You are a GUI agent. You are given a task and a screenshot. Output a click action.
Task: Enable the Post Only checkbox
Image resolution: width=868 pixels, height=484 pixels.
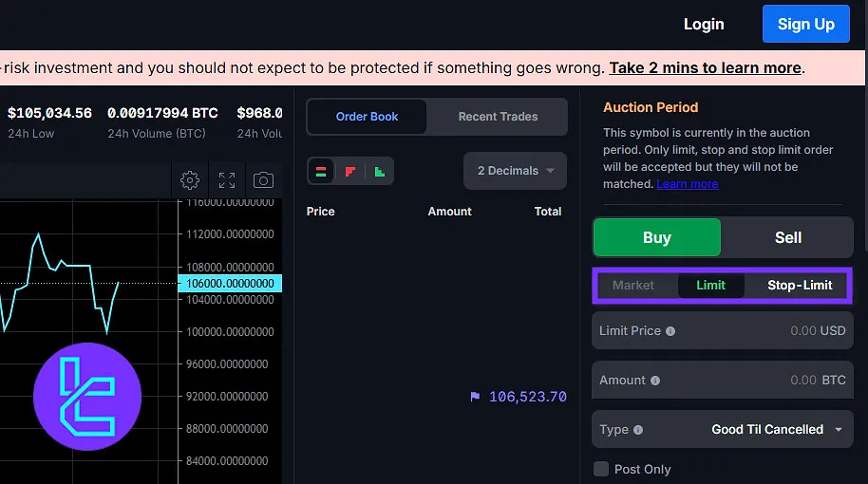(x=600, y=469)
